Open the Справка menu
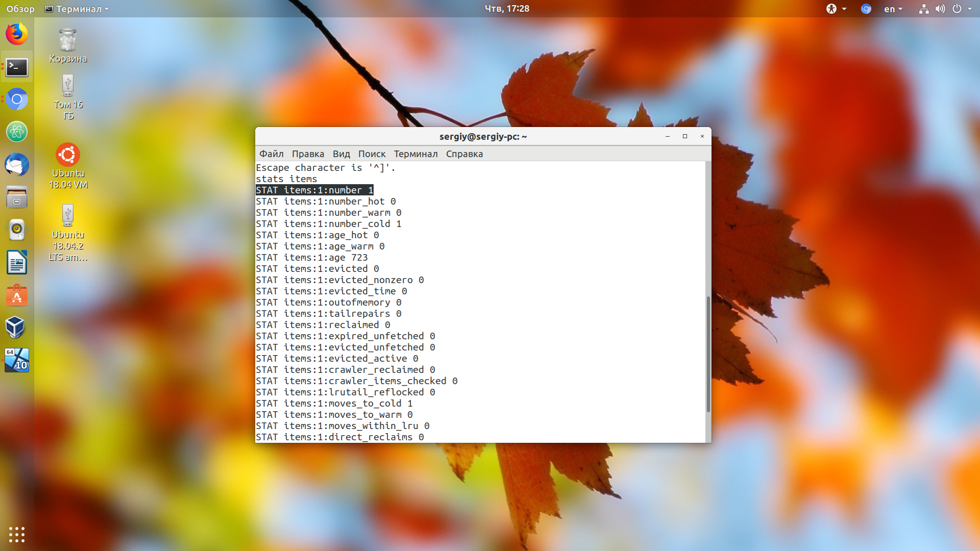The height and width of the screenshot is (551, 980). [464, 154]
